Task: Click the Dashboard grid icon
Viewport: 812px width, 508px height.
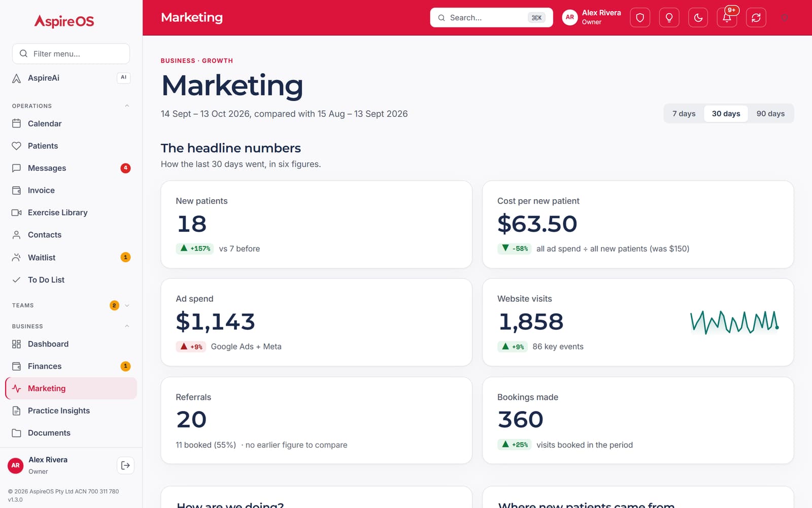Action: pos(17,344)
